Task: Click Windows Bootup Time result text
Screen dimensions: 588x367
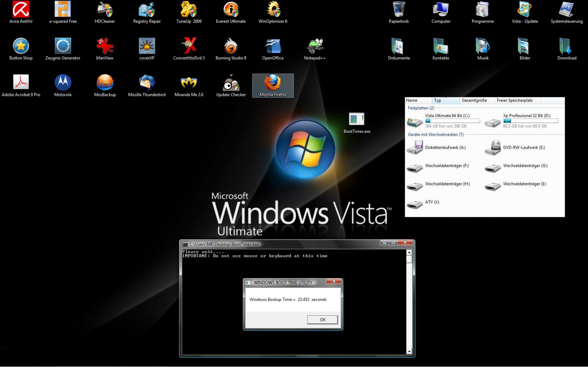Action: pyautogui.click(x=288, y=299)
